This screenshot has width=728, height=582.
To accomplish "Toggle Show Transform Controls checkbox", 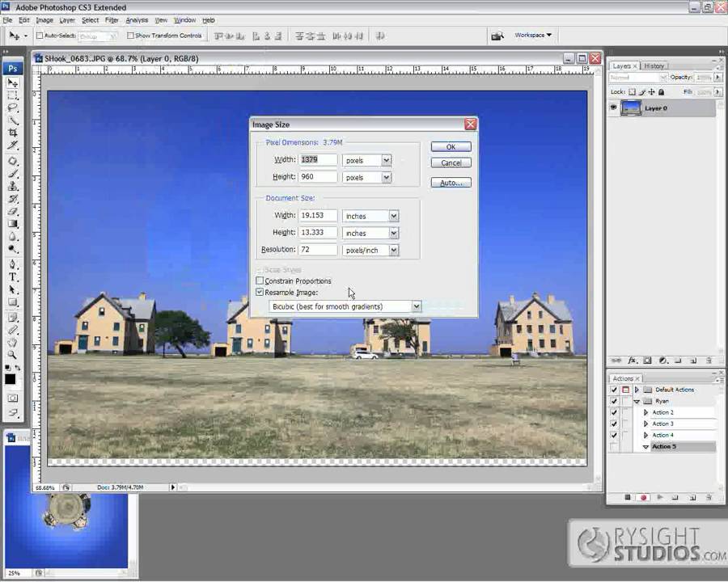I will (130, 36).
